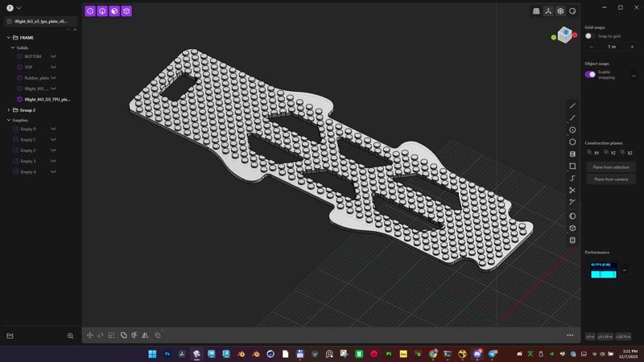644x362 pixels.
Task: Select solid selection mode icon
Action: 126,11
